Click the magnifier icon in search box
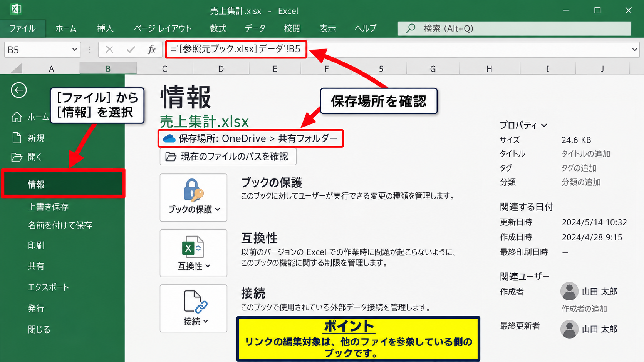644x362 pixels. (411, 28)
